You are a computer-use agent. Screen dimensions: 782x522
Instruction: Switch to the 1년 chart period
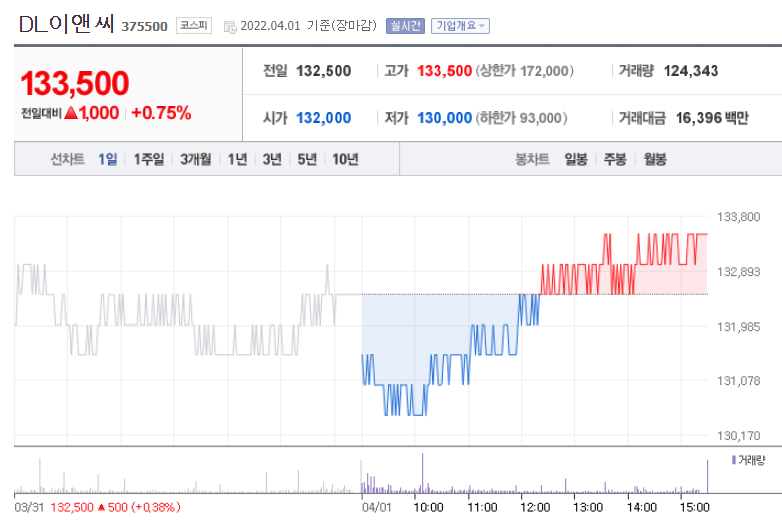(x=237, y=160)
